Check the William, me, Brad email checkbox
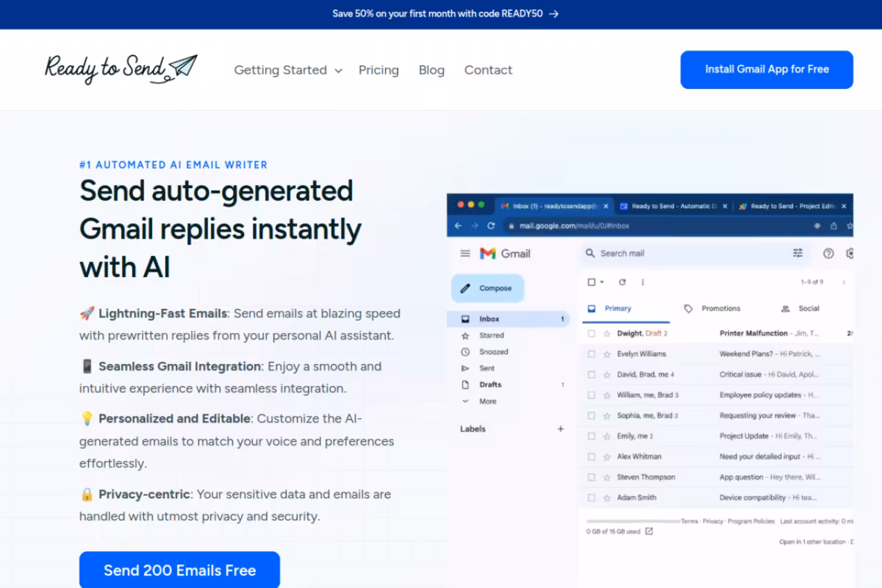Image resolution: width=882 pixels, height=588 pixels. pyautogui.click(x=592, y=395)
